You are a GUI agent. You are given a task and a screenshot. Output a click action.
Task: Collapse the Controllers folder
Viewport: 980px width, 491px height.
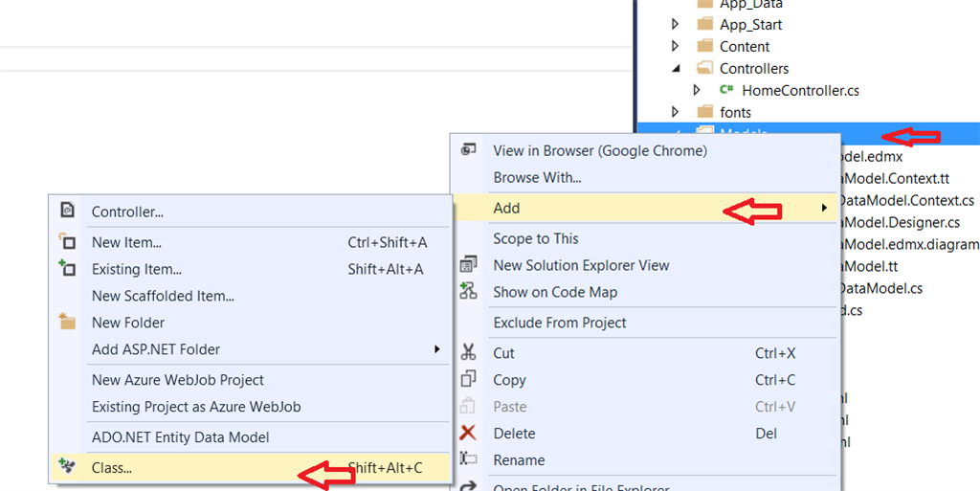676,68
